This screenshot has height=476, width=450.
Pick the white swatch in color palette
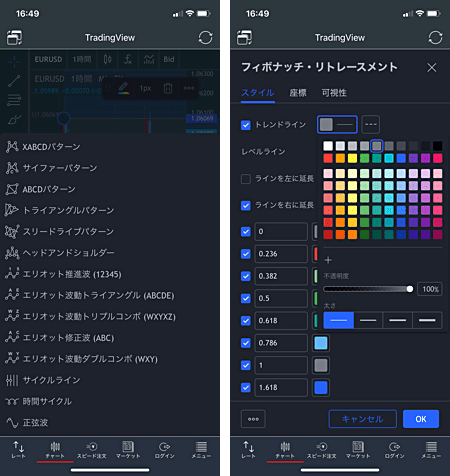tap(328, 146)
